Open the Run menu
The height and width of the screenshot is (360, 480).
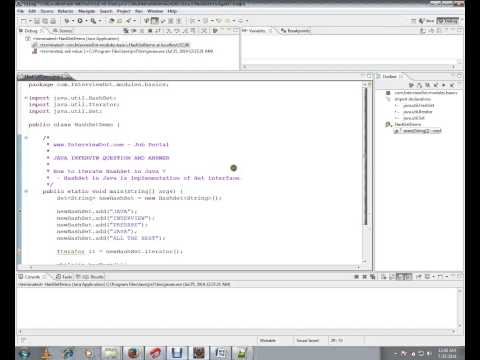point(139,11)
